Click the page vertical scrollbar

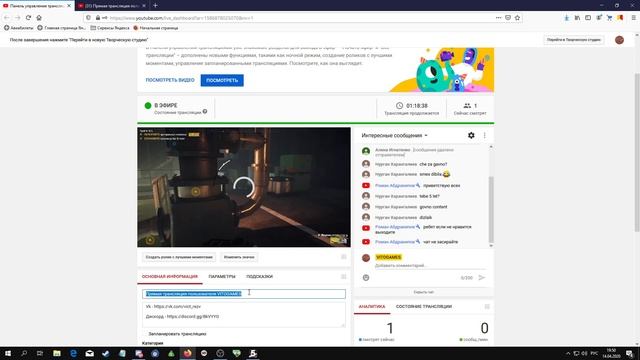(637, 152)
